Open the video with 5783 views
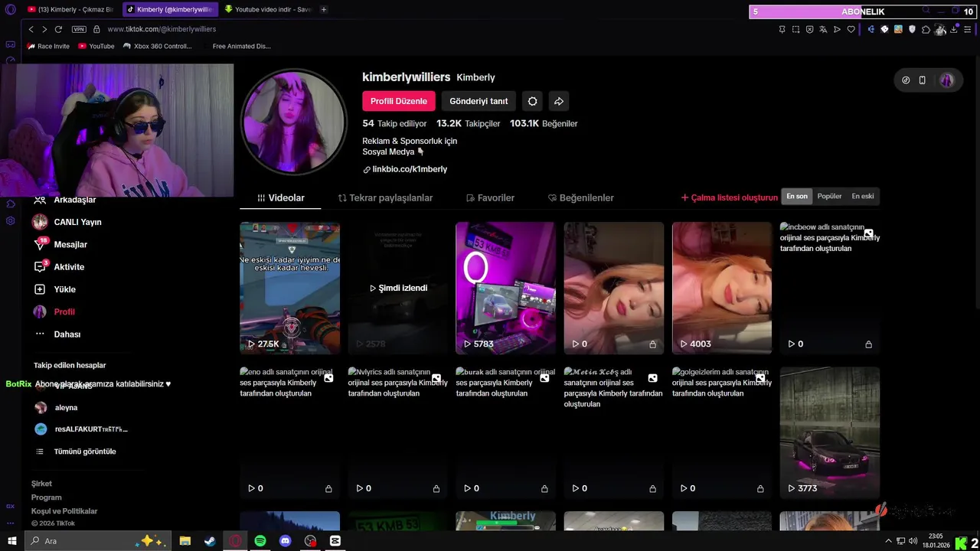The image size is (980, 551). pos(505,288)
